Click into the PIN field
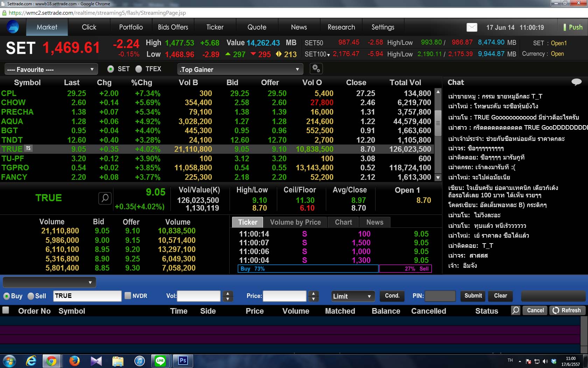 pos(440,296)
